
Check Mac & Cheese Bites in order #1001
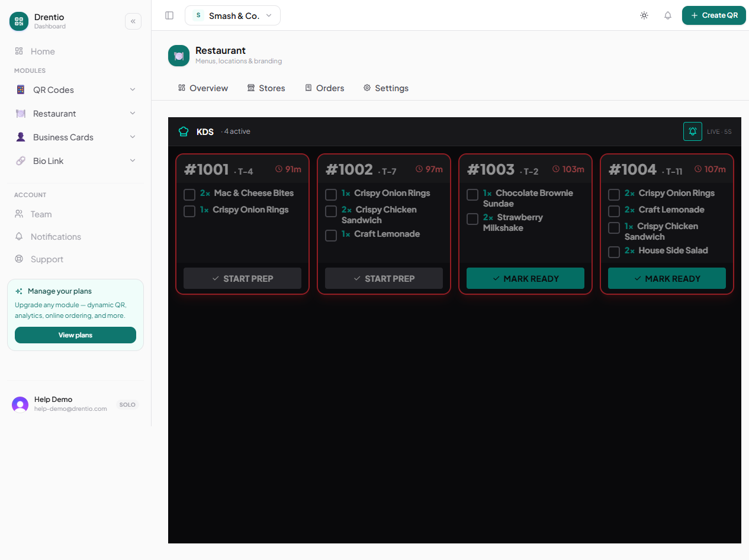[x=189, y=195]
